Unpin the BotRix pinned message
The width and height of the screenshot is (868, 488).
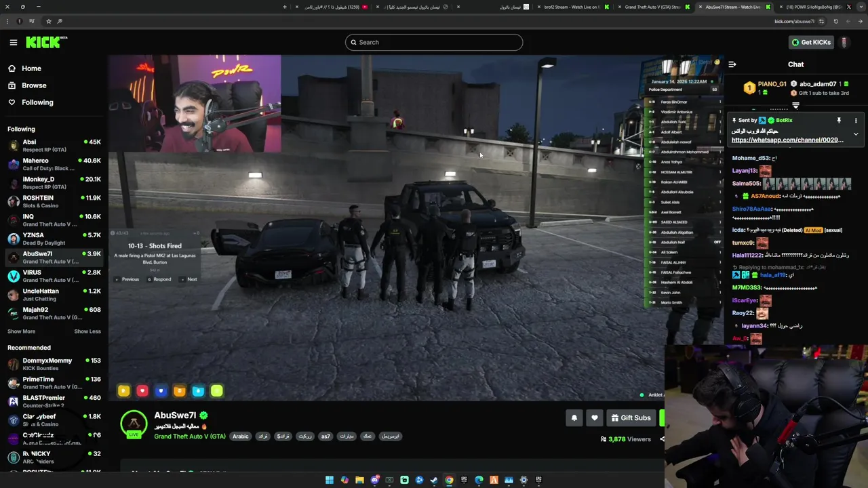839,120
